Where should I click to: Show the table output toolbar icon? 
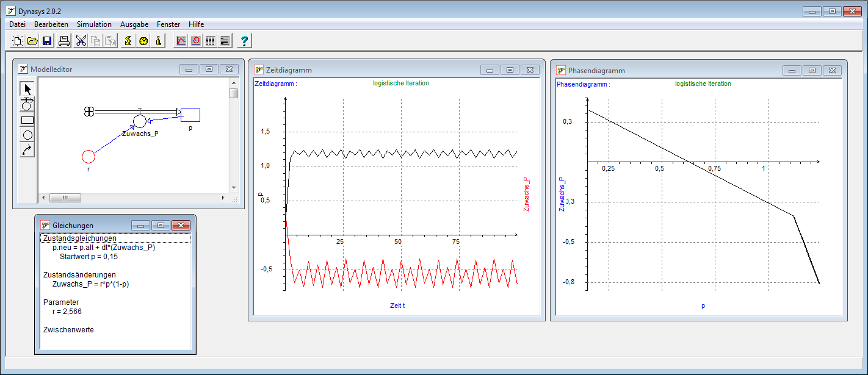click(211, 41)
